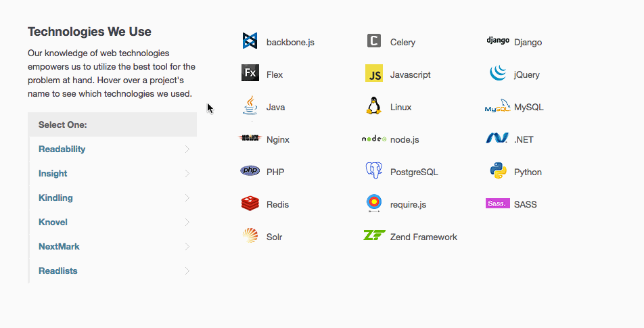Click the Celery text label

point(402,43)
